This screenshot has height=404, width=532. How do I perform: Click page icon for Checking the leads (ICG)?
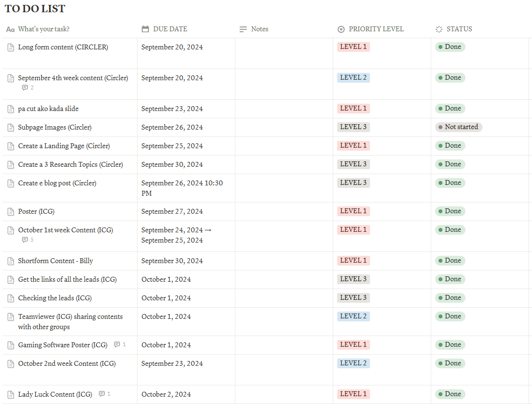pos(11,298)
